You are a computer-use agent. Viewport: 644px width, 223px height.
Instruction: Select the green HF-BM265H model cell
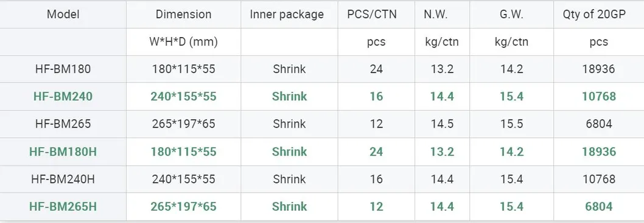click(x=63, y=207)
